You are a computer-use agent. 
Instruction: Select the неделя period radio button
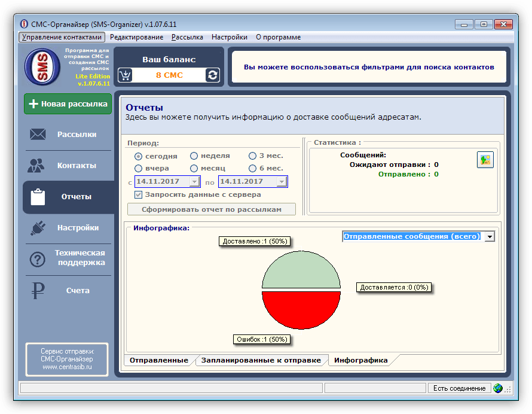tap(194, 156)
